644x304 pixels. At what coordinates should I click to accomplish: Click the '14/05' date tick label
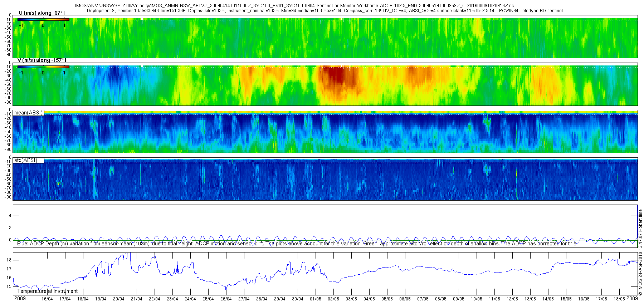click(x=548, y=299)
